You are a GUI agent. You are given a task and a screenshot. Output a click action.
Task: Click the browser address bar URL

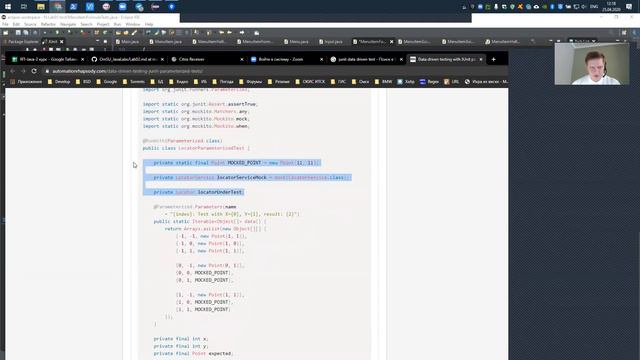(x=127, y=71)
